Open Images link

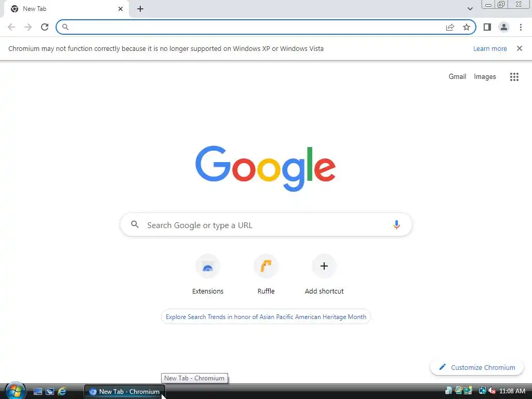485,77
